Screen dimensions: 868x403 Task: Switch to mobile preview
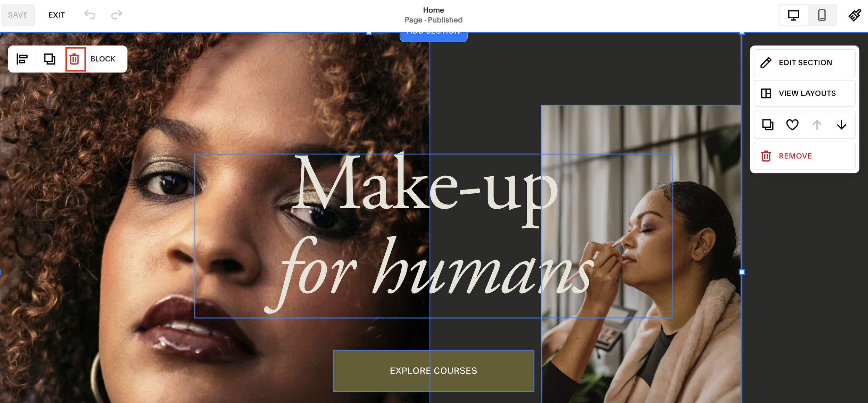[822, 15]
